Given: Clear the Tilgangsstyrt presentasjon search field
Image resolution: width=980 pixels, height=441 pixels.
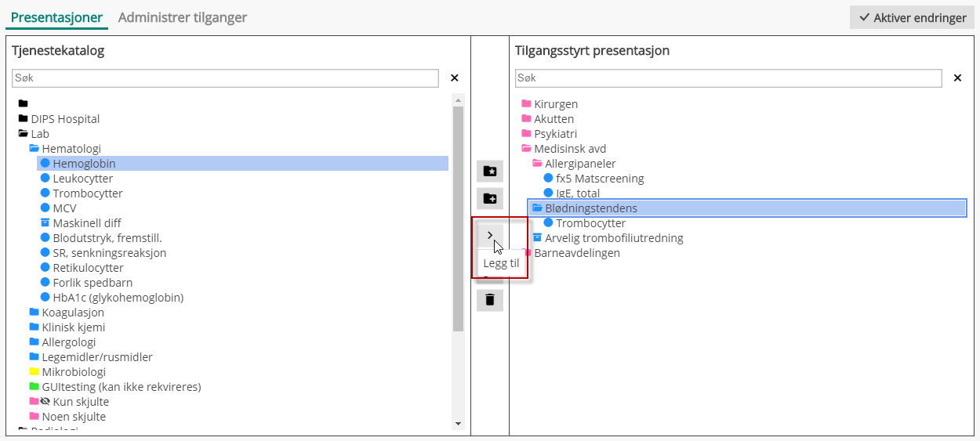Looking at the screenshot, I should coord(957,78).
